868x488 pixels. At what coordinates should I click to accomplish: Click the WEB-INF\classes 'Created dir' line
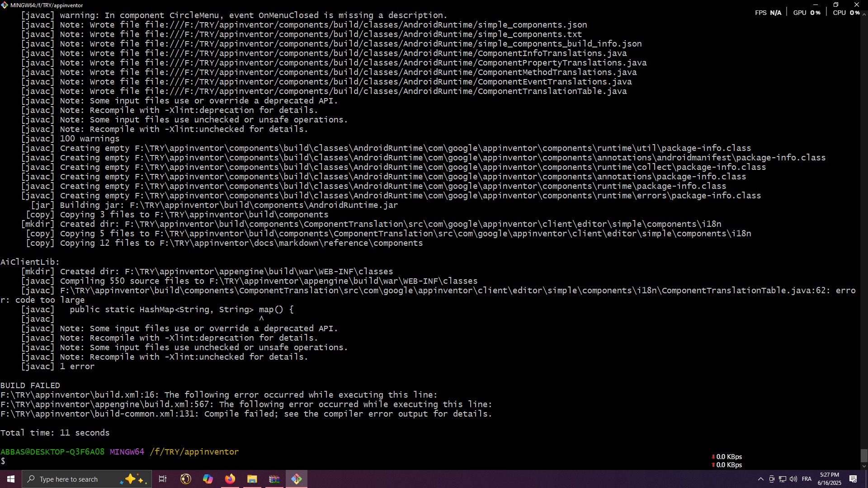[207, 272]
